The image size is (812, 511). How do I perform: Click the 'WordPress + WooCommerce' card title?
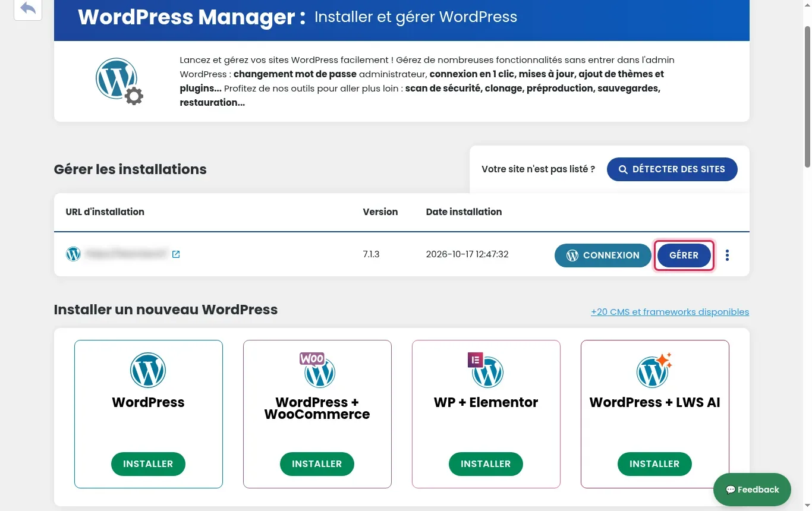(317, 408)
